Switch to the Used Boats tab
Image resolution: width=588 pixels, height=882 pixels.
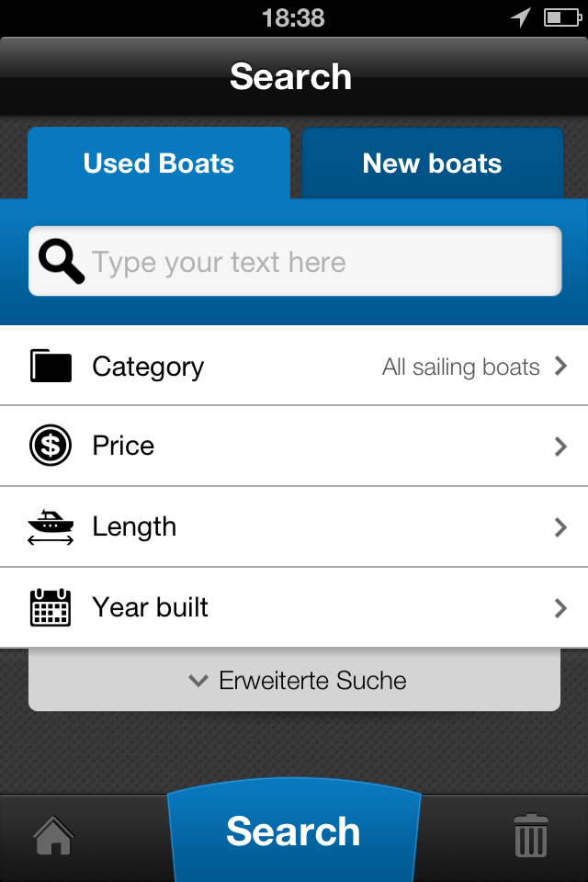click(x=159, y=164)
